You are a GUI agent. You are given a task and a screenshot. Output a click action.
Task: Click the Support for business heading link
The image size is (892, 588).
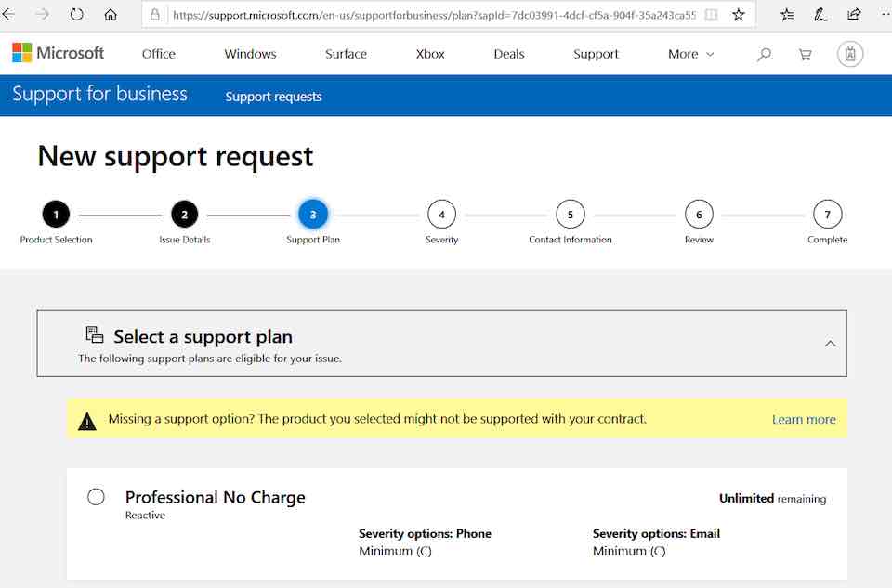point(99,94)
